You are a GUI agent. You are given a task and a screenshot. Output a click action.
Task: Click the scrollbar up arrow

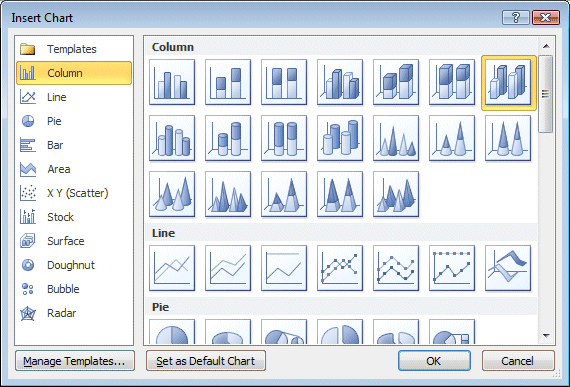[x=546, y=46]
